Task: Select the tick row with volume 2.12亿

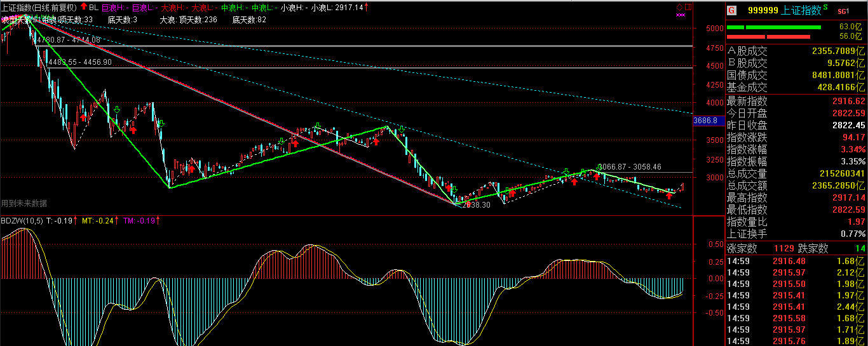Action: coord(796,272)
